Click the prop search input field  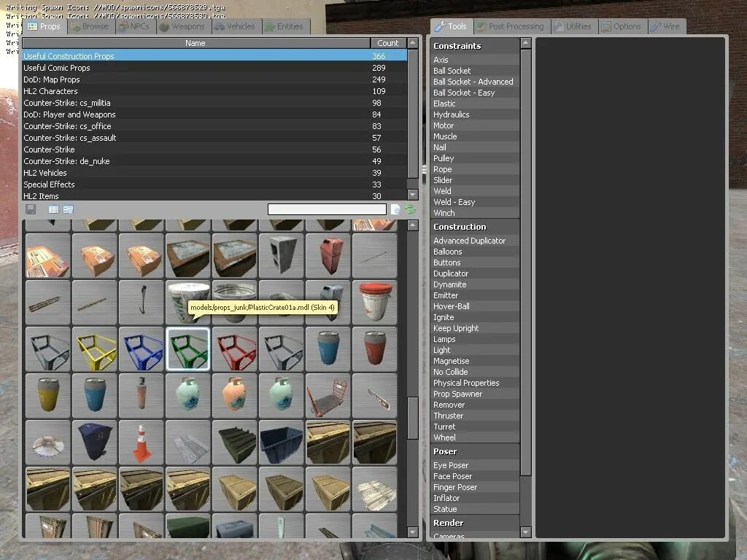[327, 209]
